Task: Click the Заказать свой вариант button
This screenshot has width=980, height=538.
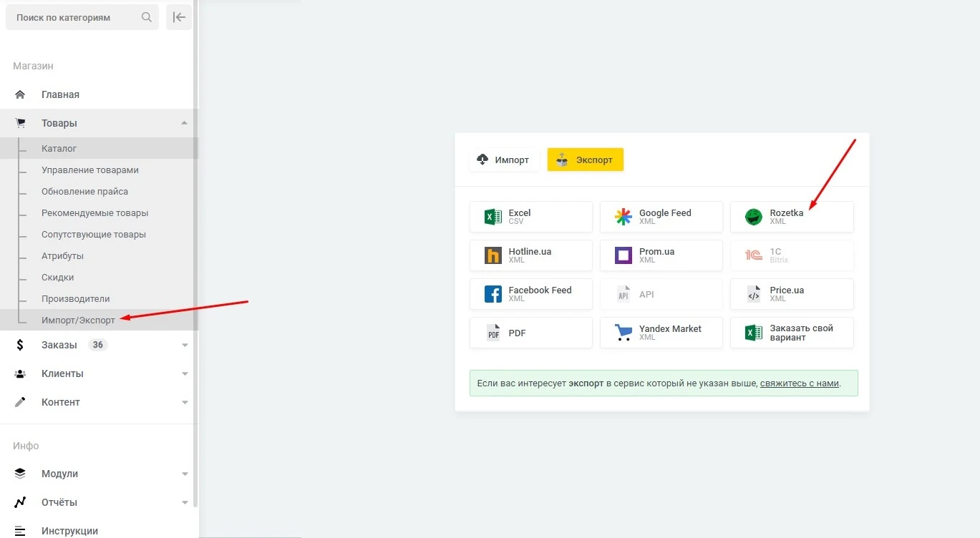Action: [x=792, y=333]
